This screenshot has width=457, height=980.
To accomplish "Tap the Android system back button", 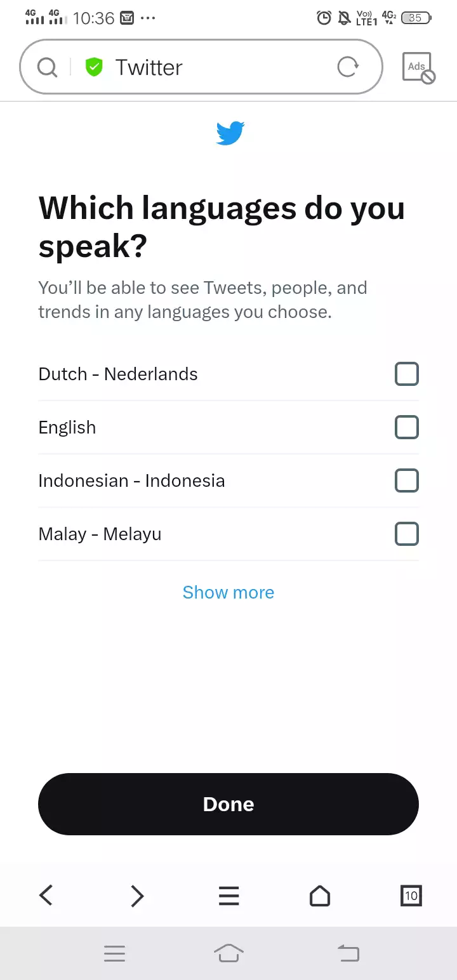I will pos(348,953).
